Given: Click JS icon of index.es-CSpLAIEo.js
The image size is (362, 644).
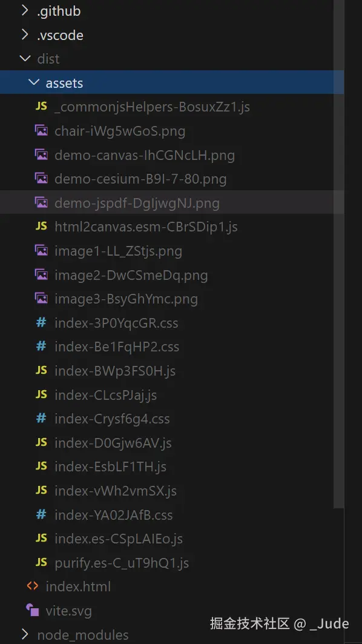Looking at the screenshot, I should [x=41, y=538].
